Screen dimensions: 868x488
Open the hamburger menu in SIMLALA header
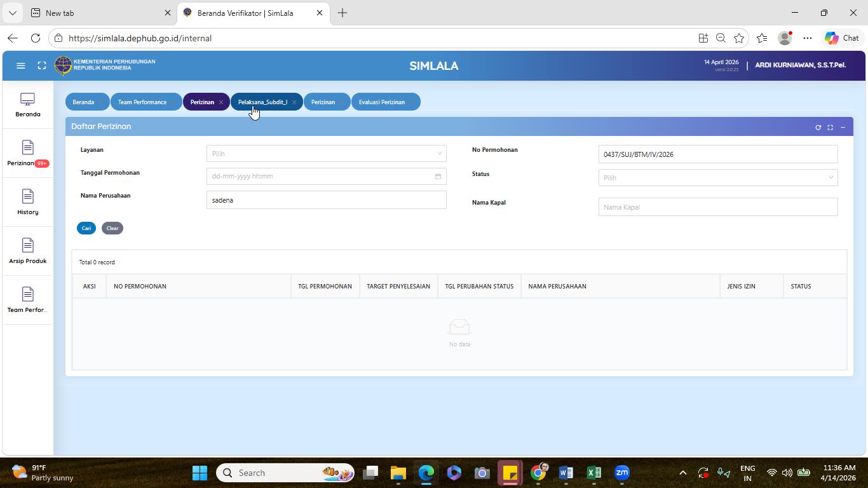[20, 65]
